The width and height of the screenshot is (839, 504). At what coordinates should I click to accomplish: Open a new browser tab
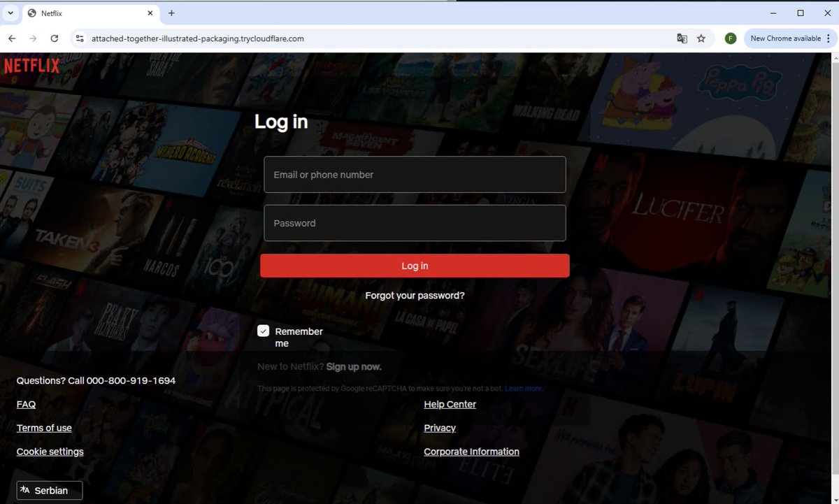172,13
